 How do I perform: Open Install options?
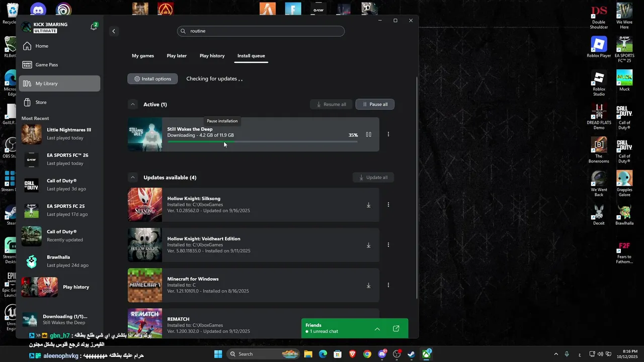coord(152,79)
